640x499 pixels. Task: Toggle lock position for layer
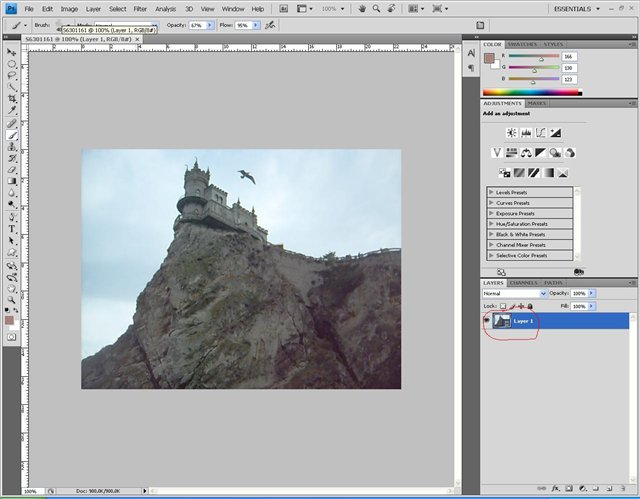coord(521,306)
